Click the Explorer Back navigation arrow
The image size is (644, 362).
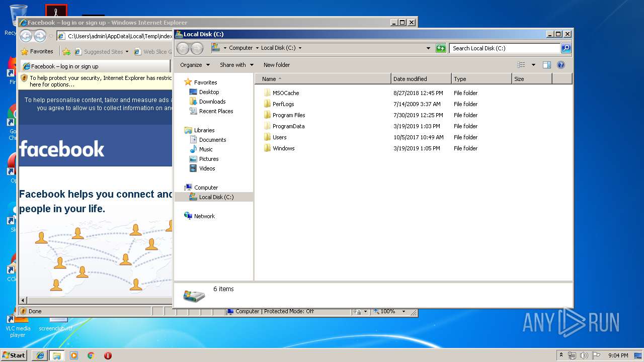tap(183, 48)
